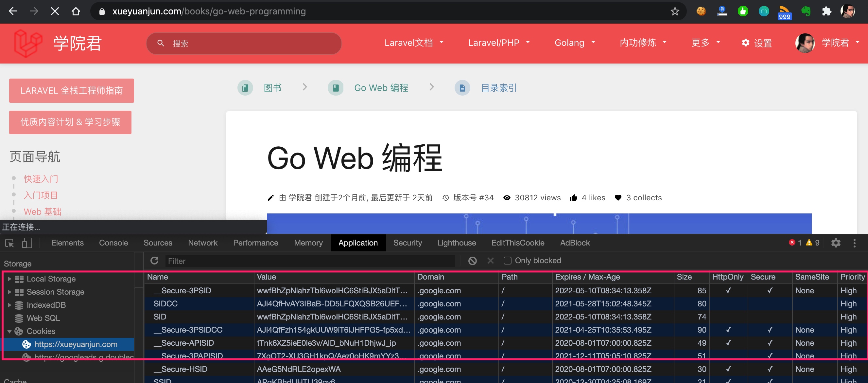The image size is (868, 383).
Task: Activate the DevTools inspect element picker
Action: point(9,243)
